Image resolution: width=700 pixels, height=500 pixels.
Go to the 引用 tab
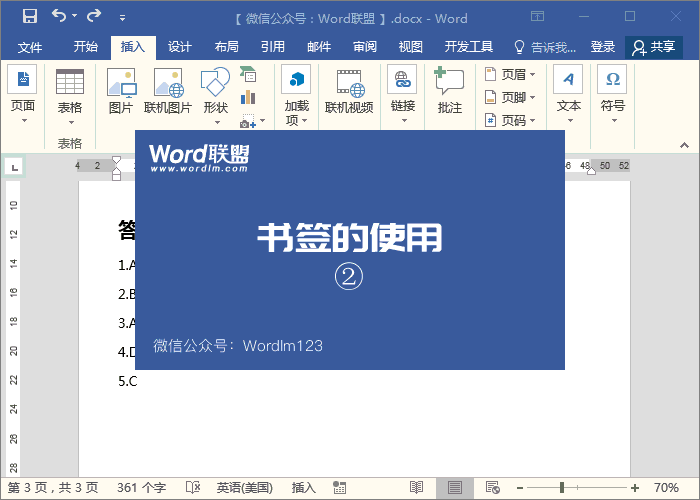click(x=272, y=47)
